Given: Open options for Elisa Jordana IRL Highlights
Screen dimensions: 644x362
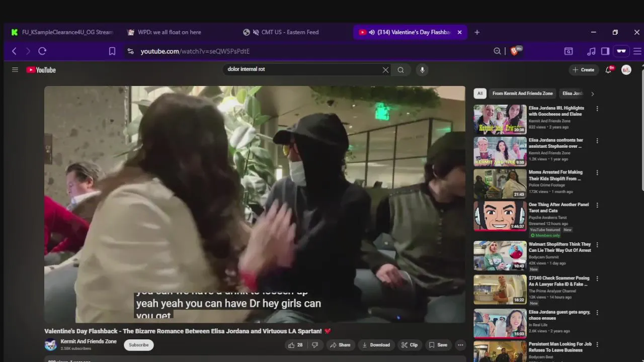Looking at the screenshot, I should click(x=597, y=109).
